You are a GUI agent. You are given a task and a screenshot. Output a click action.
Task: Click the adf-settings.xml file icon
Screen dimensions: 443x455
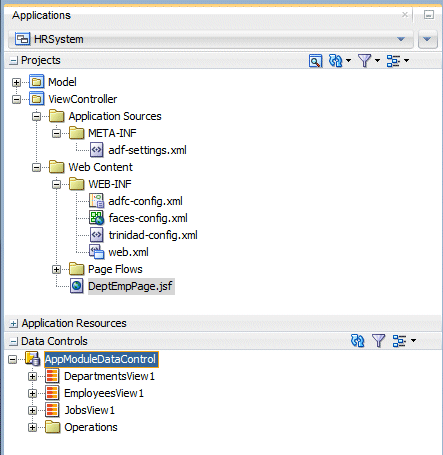pos(96,150)
